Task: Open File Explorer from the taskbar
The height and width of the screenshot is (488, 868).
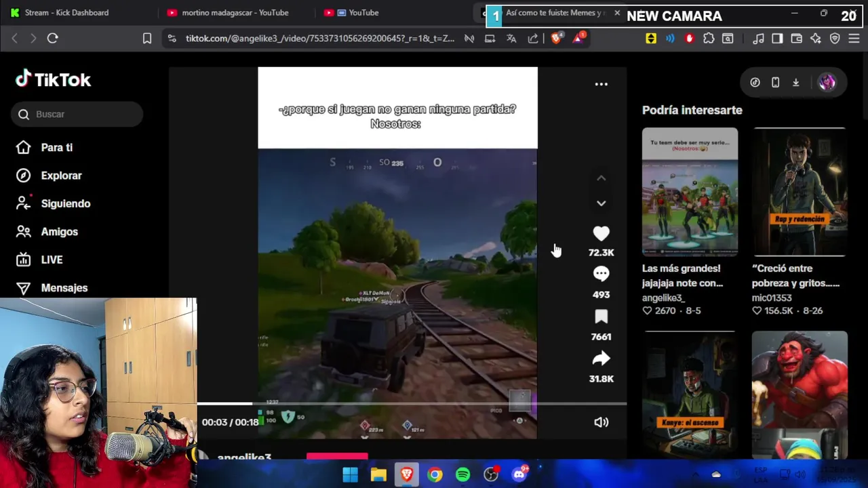Action: (x=378, y=474)
